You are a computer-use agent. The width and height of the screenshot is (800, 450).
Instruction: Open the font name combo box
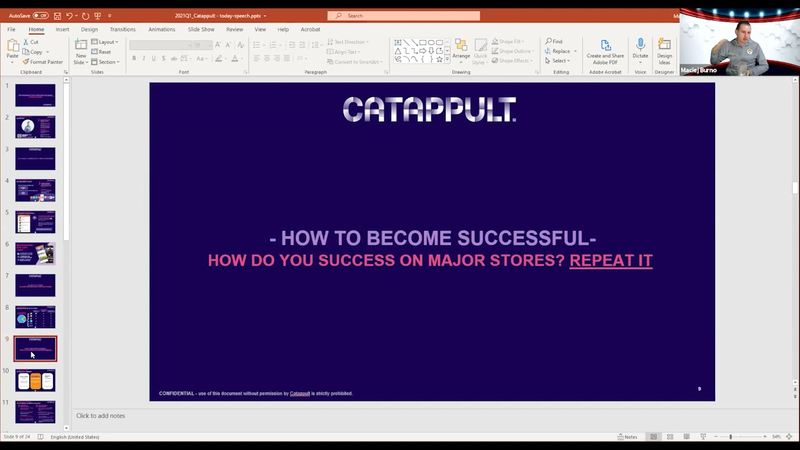[161, 45]
